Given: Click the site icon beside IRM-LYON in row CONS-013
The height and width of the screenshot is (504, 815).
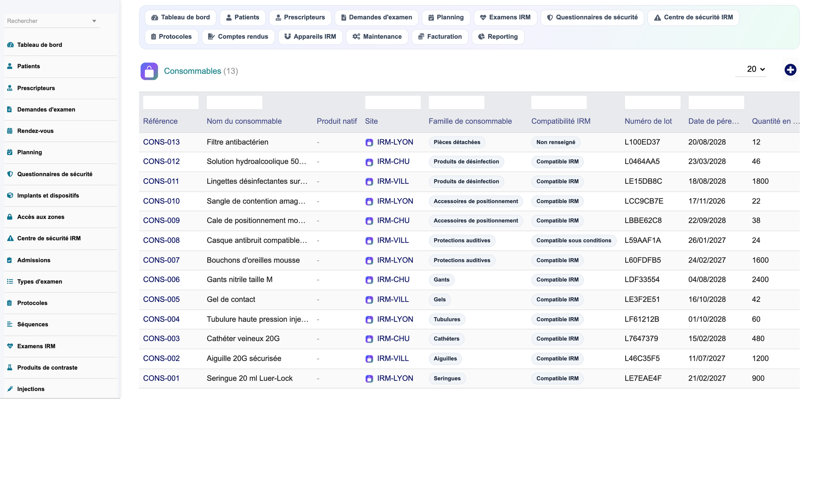Looking at the screenshot, I should (369, 142).
